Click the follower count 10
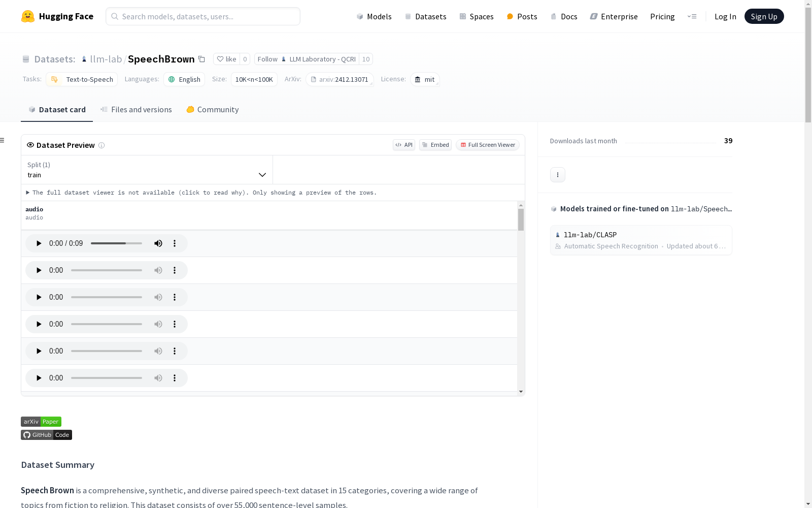This screenshot has width=812, height=508. coord(366,59)
